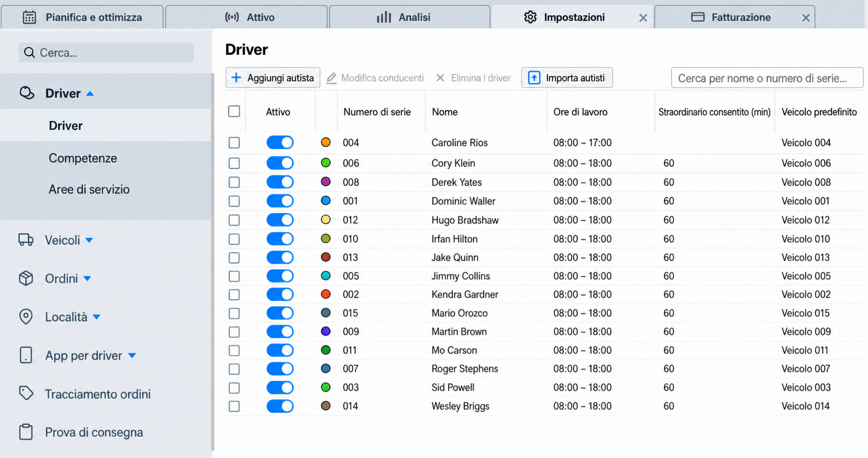Click the phone icon next to App per driver
This screenshot has height=458, width=868.
26,355
